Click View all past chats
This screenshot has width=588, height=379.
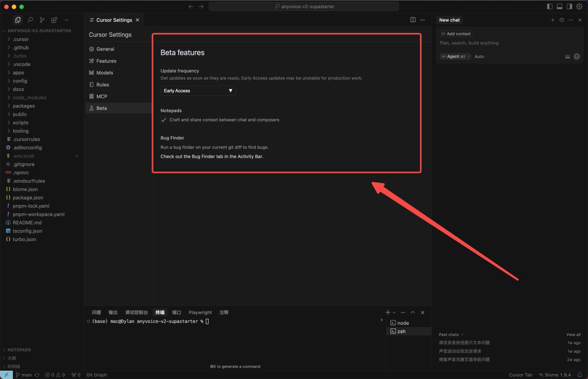tap(573, 334)
